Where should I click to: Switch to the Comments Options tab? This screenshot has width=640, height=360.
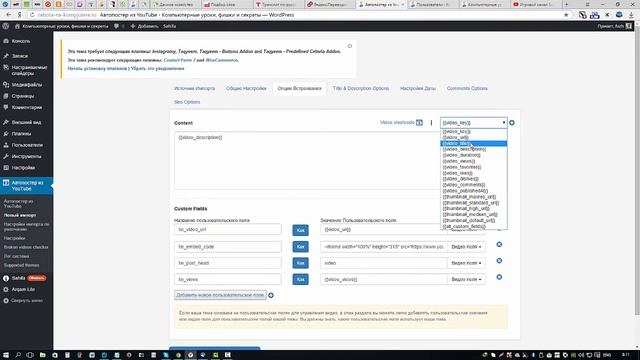[x=467, y=89]
